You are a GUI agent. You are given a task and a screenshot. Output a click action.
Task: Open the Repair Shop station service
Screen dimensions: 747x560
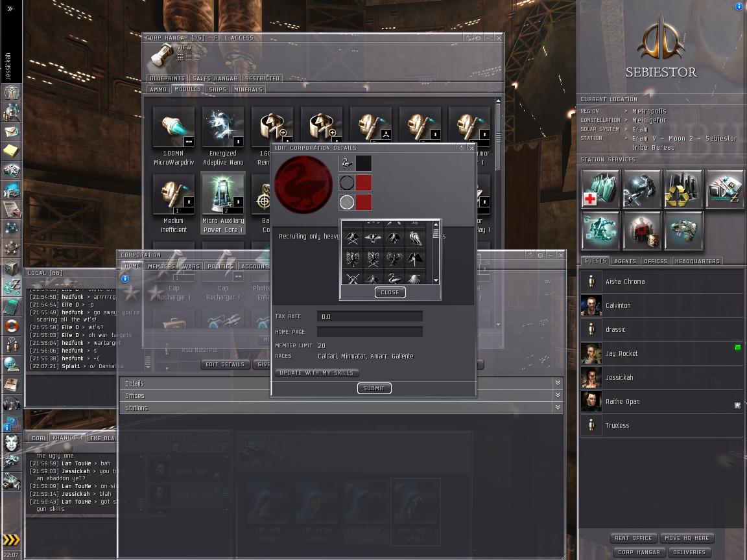pos(642,189)
